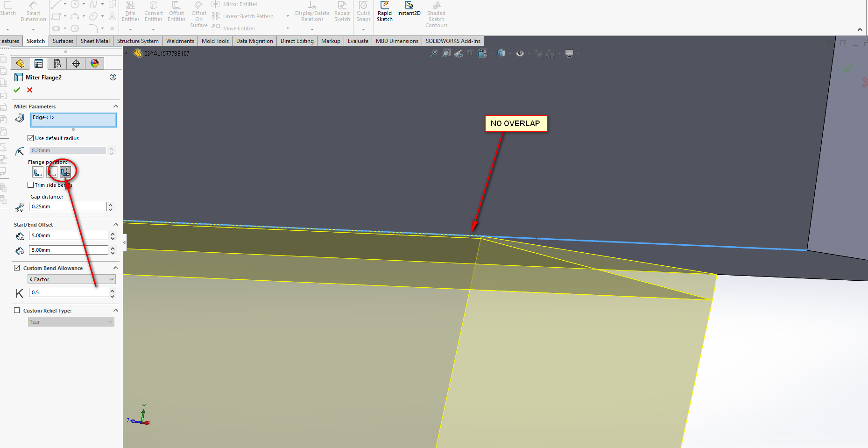Collapse the Start/End Offset section
This screenshot has width=868, height=448.
tap(116, 225)
